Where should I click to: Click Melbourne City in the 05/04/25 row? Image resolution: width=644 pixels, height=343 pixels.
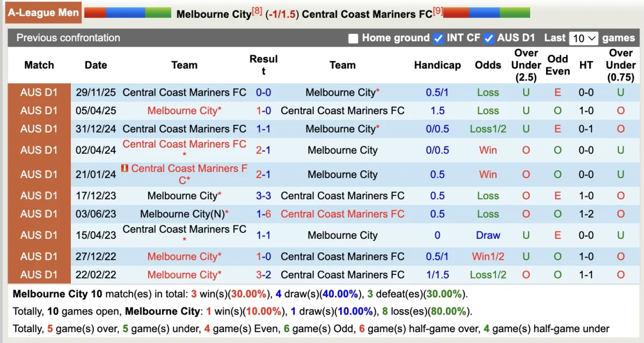coord(182,111)
